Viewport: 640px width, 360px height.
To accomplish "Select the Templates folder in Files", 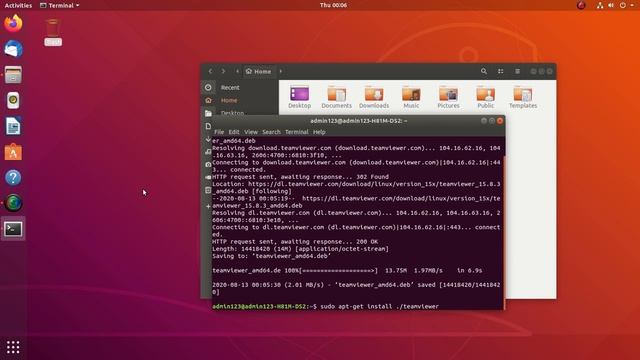I will 523,97.
